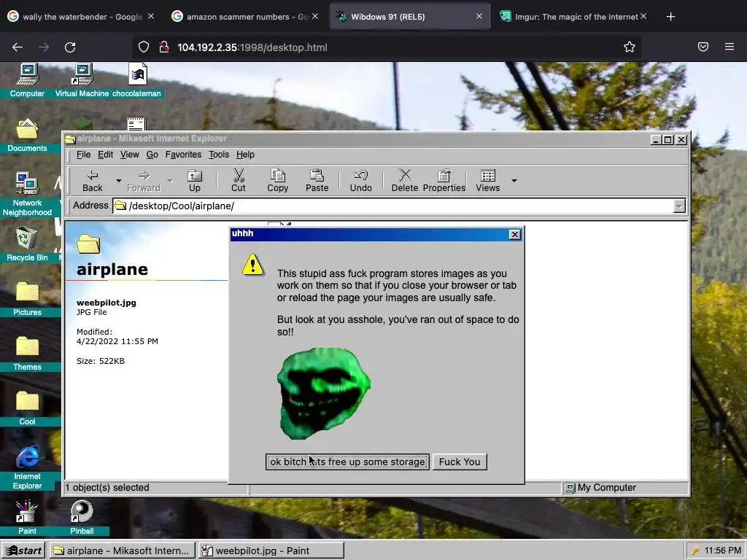Switch to amazon scammer numbers tab
The height and width of the screenshot is (560, 747).
tap(246, 17)
